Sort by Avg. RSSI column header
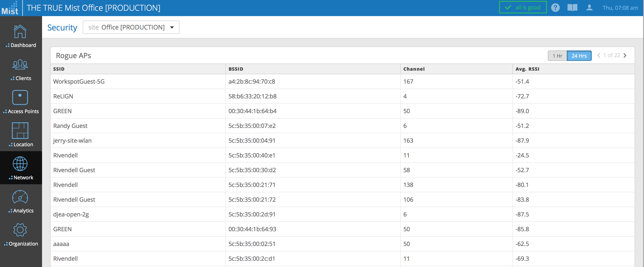Screen dimensions: 644x267 527,69
